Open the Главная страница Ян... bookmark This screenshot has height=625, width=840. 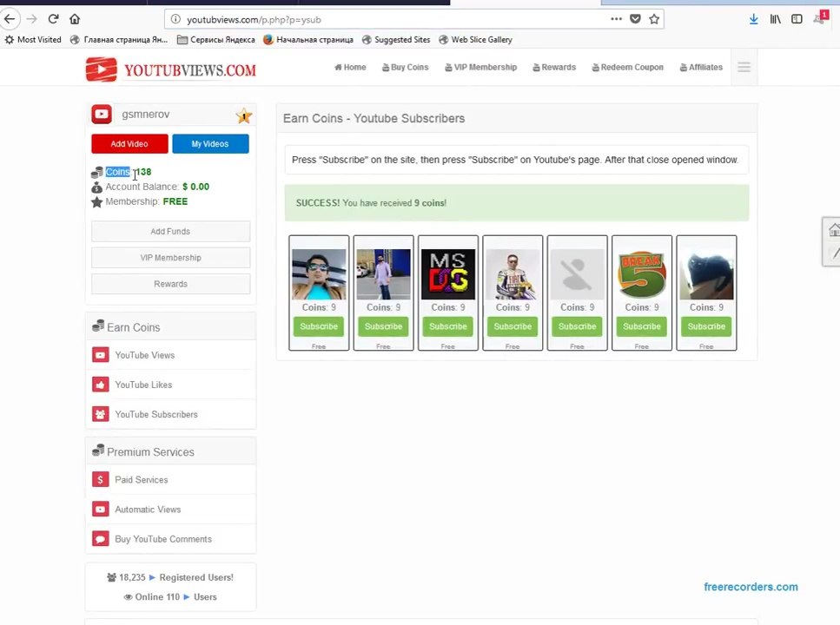point(120,40)
